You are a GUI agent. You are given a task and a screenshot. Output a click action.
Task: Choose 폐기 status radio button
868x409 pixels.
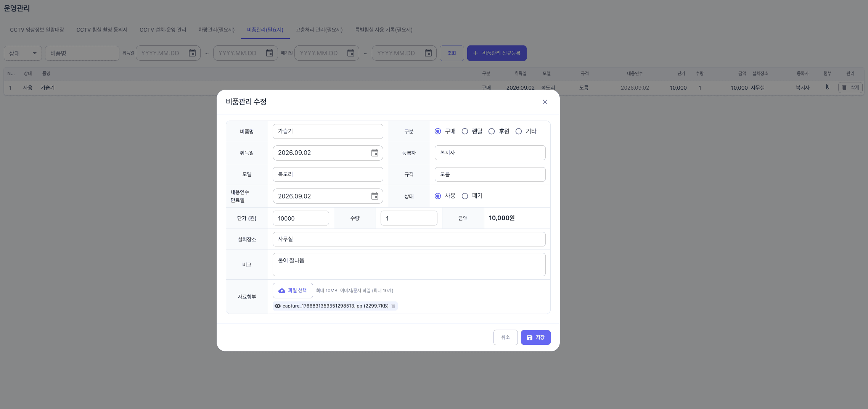pos(465,196)
